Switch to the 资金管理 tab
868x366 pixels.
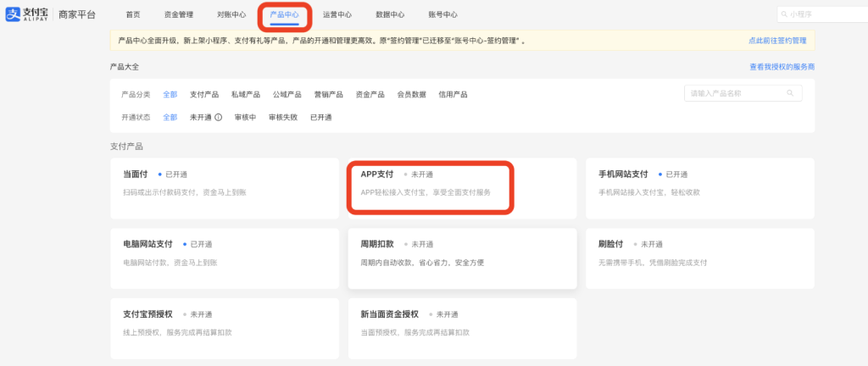178,14
